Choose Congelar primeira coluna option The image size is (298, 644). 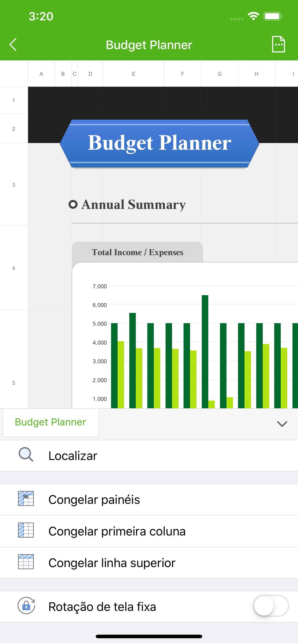pyautogui.click(x=149, y=531)
